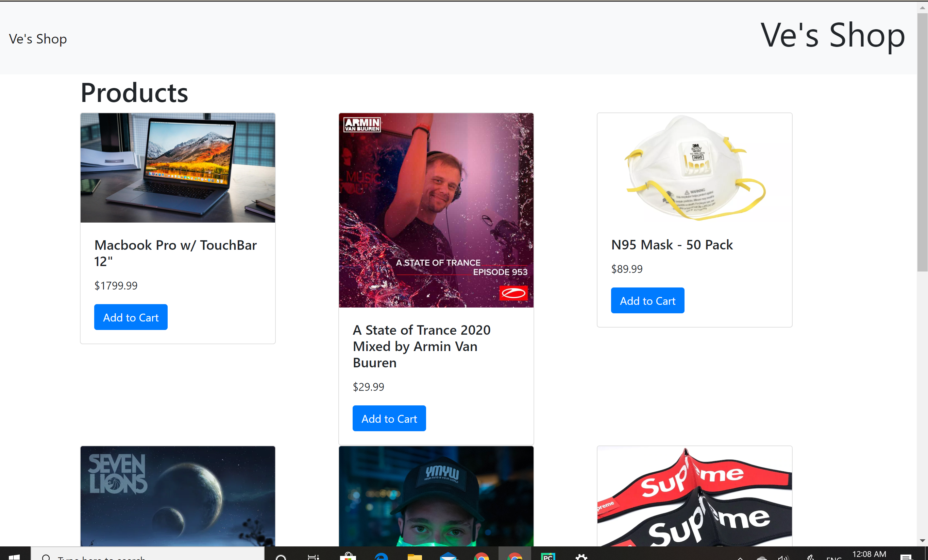Click the A State of Trance 2020 title
Viewport: 928px width, 560px height.
421,346
